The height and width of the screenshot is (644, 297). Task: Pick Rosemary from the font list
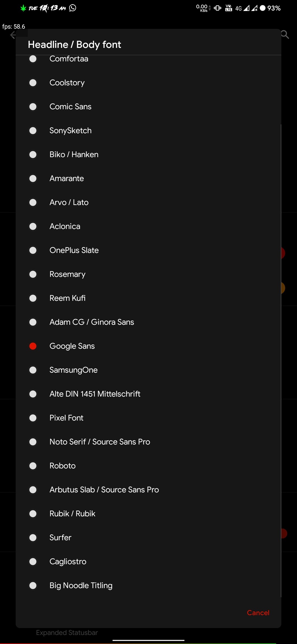pyautogui.click(x=67, y=274)
